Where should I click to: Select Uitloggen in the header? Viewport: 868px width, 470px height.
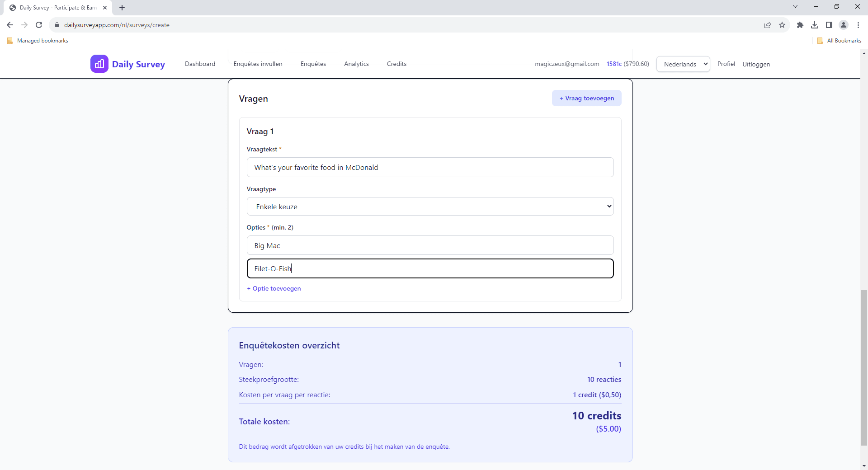[756, 64]
